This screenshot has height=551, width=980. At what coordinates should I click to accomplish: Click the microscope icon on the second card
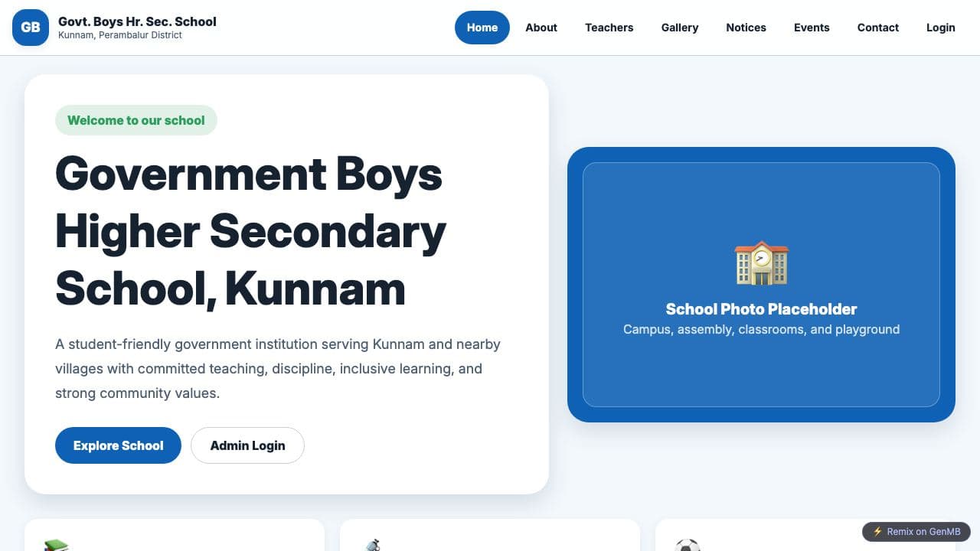pyautogui.click(x=372, y=545)
